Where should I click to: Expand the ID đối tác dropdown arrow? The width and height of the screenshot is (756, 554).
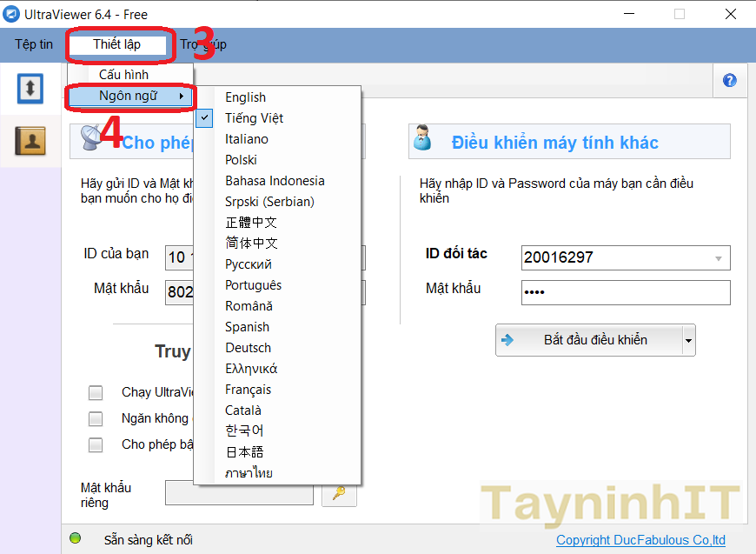pyautogui.click(x=718, y=258)
